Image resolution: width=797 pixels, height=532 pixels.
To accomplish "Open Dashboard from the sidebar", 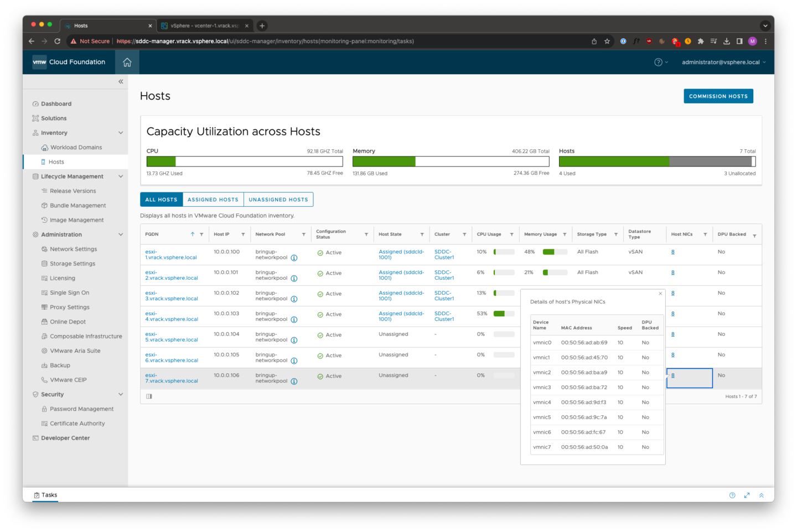I will (x=56, y=103).
